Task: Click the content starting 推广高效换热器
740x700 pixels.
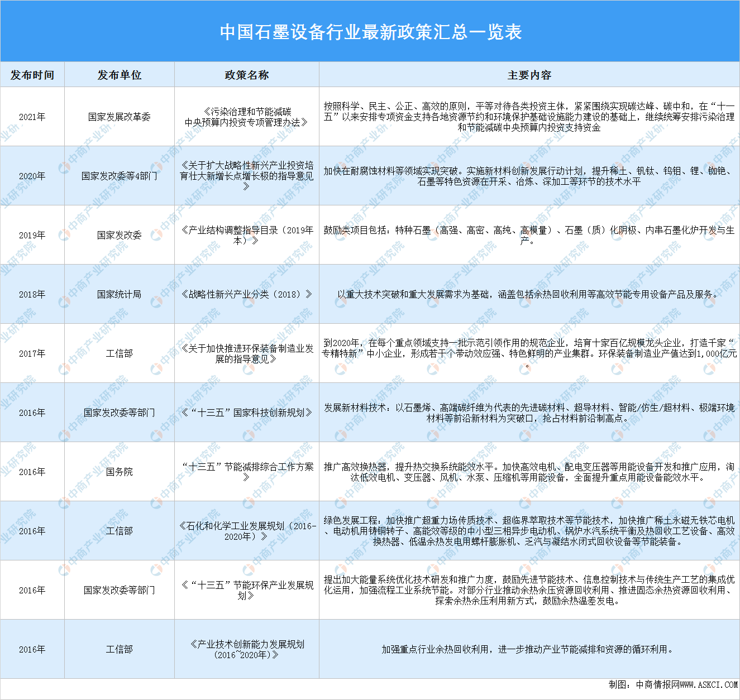Action: pyautogui.click(x=529, y=472)
